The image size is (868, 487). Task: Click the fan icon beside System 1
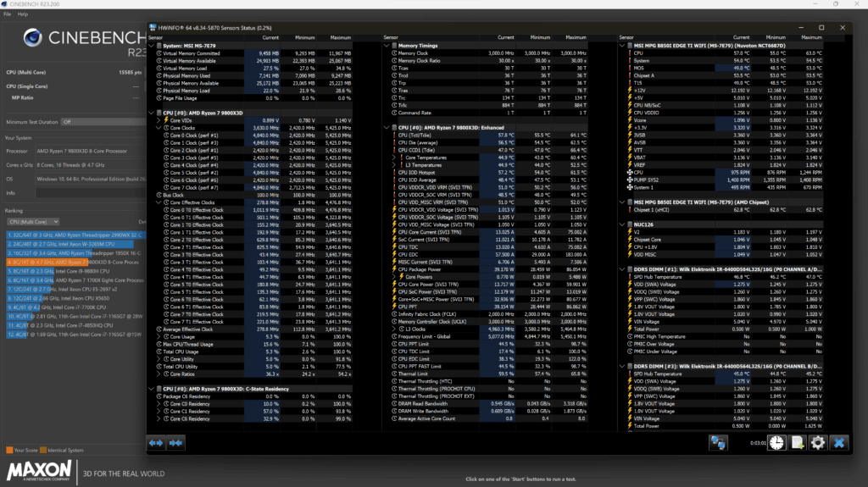(x=630, y=188)
